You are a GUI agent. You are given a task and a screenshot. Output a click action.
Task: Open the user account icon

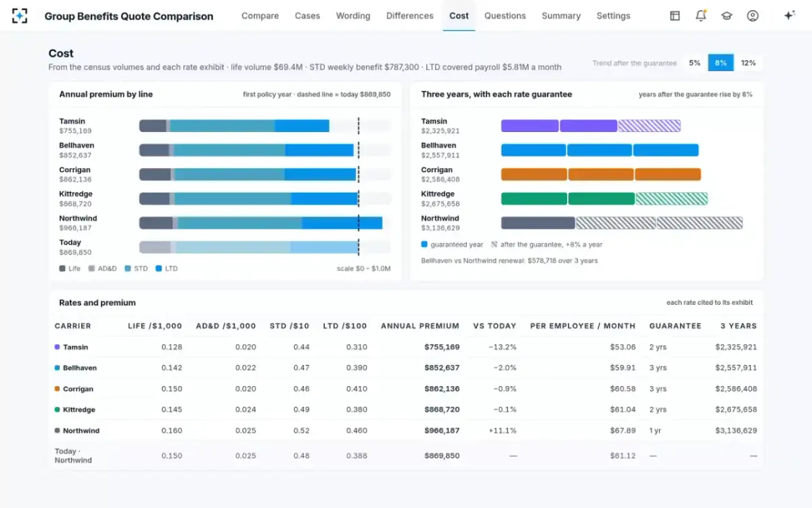(752, 16)
